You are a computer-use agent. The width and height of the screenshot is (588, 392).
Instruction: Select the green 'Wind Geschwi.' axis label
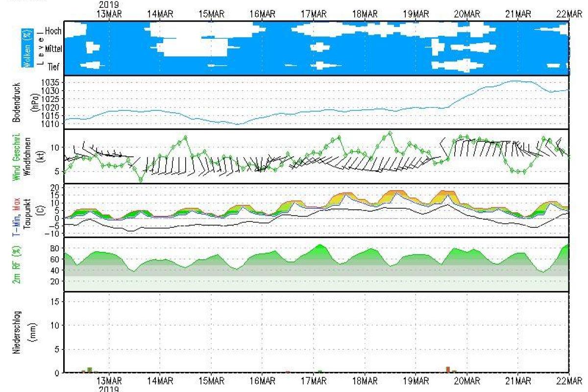[x=16, y=156]
